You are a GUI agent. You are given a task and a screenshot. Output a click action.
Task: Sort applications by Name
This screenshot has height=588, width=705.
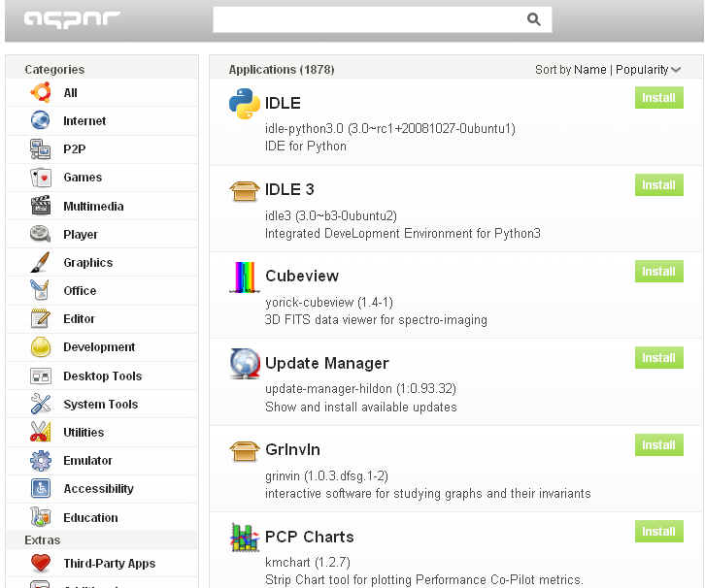[x=589, y=70]
